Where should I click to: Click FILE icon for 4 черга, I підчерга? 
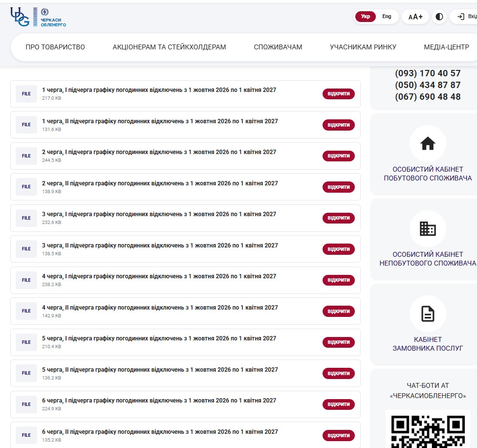[x=26, y=280]
